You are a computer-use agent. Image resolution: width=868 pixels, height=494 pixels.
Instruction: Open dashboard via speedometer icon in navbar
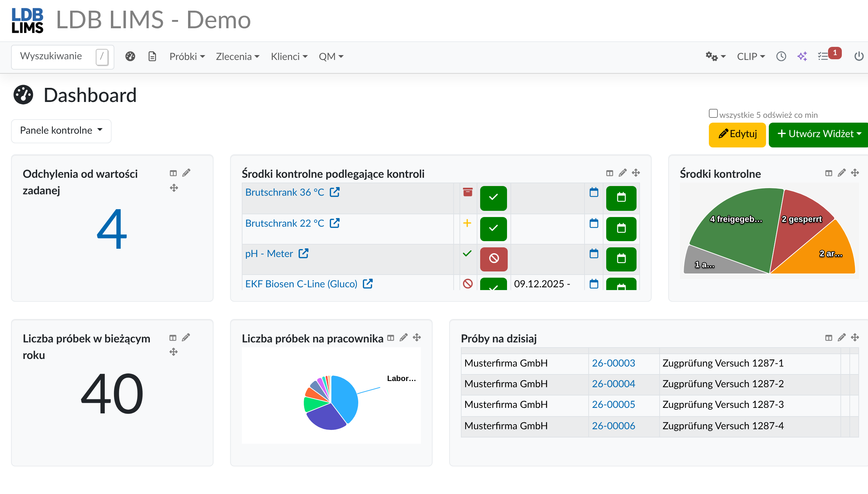(130, 56)
